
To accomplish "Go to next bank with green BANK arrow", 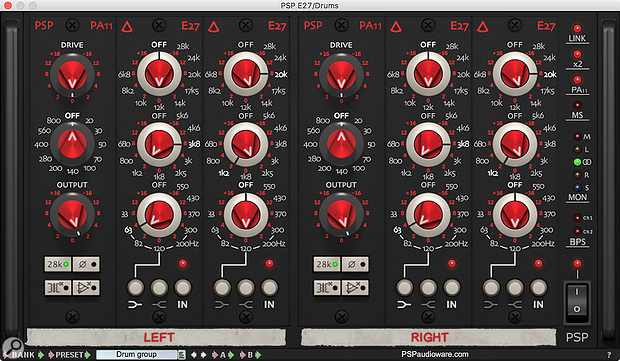I will 41,355.
